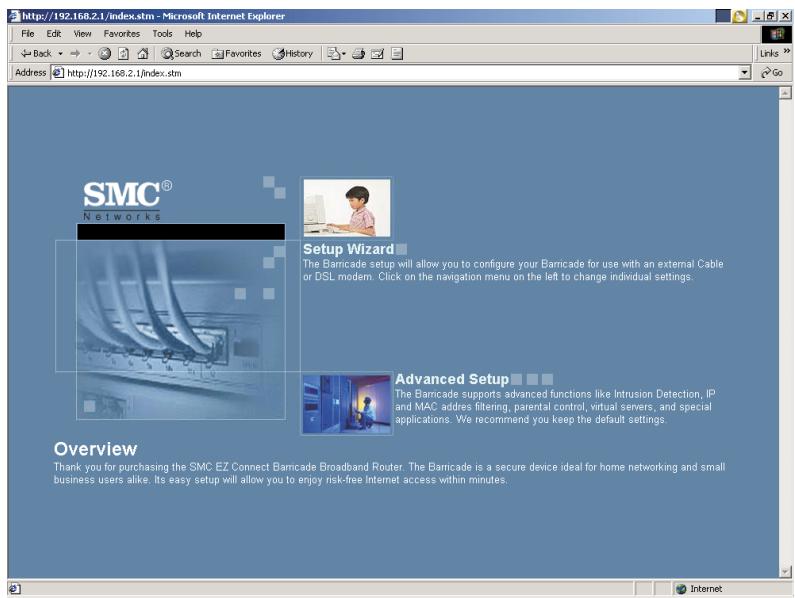
Task: Click the Setup Wizard link
Action: coord(348,249)
